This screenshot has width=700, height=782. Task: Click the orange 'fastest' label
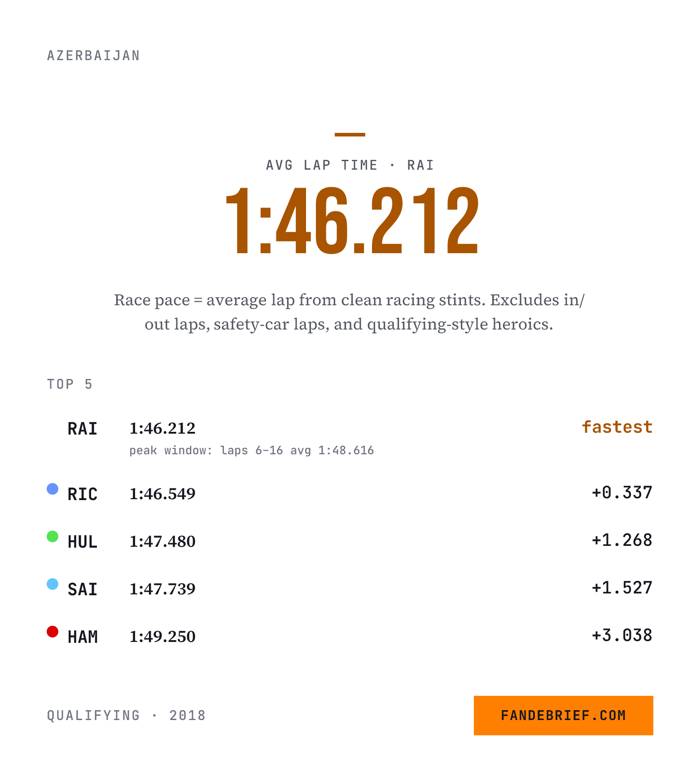[617, 427]
